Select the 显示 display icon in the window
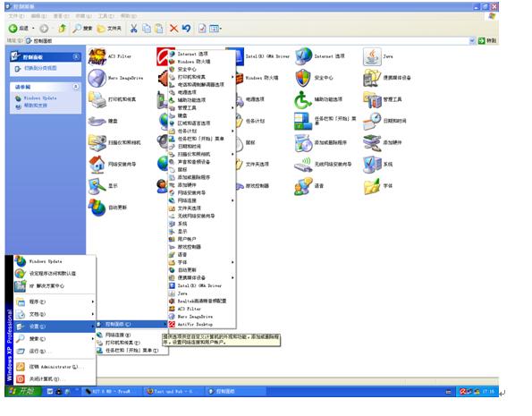 pos(97,186)
